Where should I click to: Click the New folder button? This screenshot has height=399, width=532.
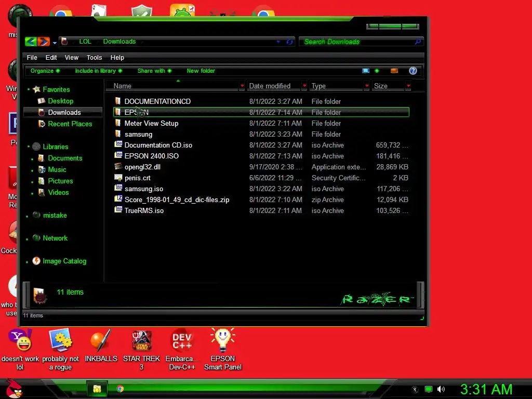pyautogui.click(x=201, y=71)
